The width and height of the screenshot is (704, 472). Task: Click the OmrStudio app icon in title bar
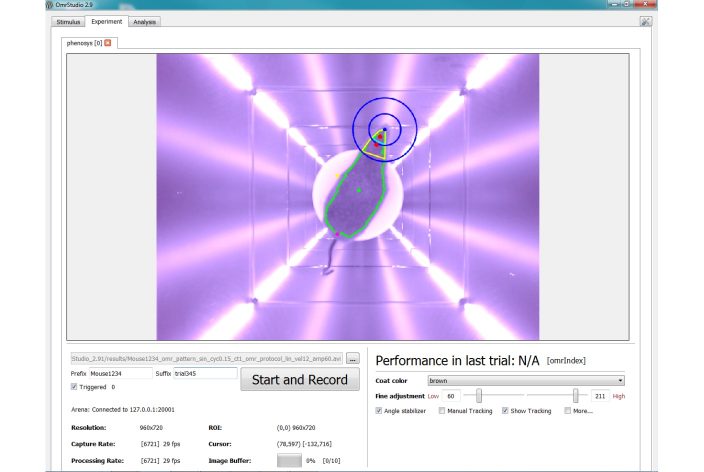[49, 4]
